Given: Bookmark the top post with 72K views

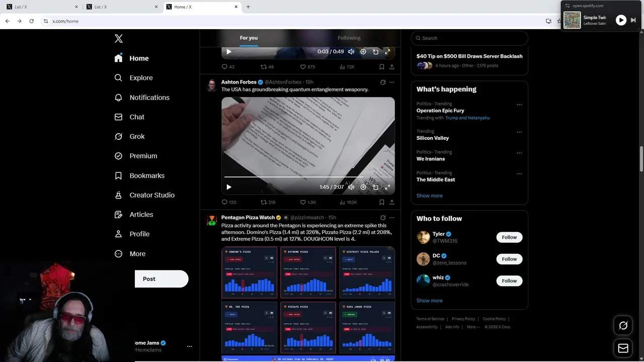Looking at the screenshot, I should [382, 67].
